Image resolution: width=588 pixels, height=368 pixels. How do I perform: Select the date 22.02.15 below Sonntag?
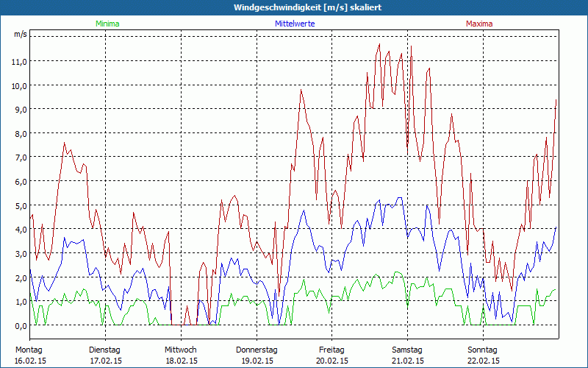483,361
